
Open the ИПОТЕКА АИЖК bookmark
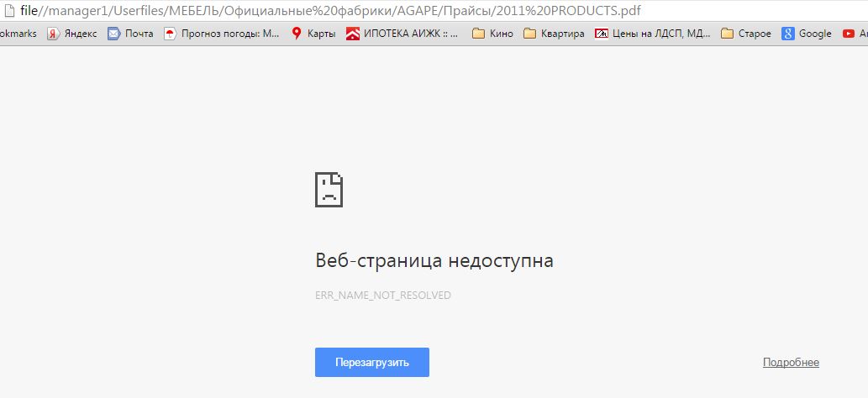(x=402, y=34)
